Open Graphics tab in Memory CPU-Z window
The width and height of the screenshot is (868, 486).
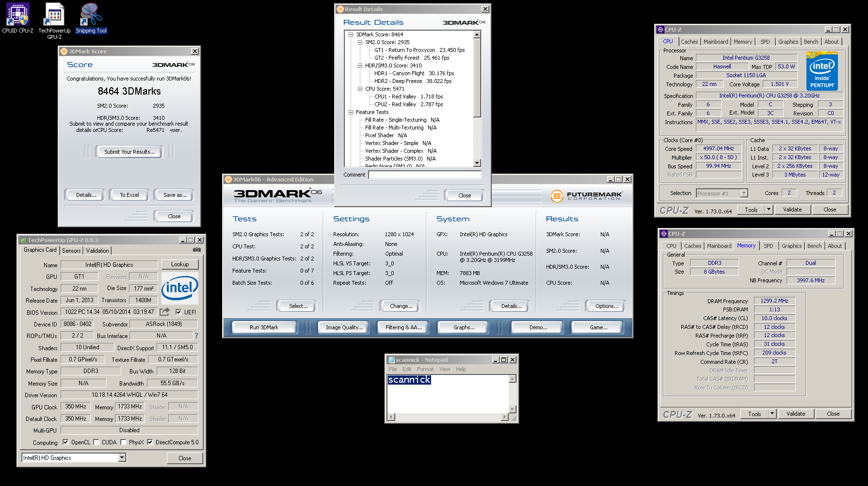[791, 246]
